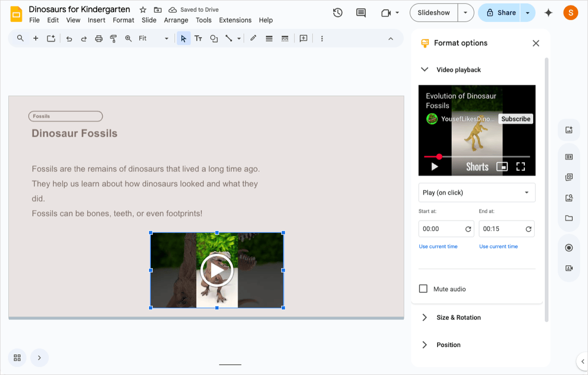This screenshot has height=375, width=588.
Task: Click the redo arrow in toolbar
Action: click(84, 38)
